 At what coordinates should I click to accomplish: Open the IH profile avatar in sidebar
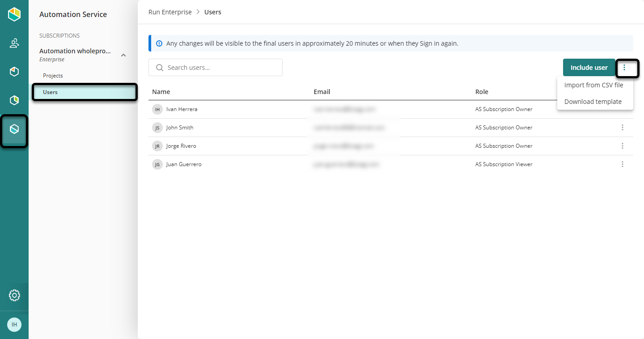click(x=14, y=324)
